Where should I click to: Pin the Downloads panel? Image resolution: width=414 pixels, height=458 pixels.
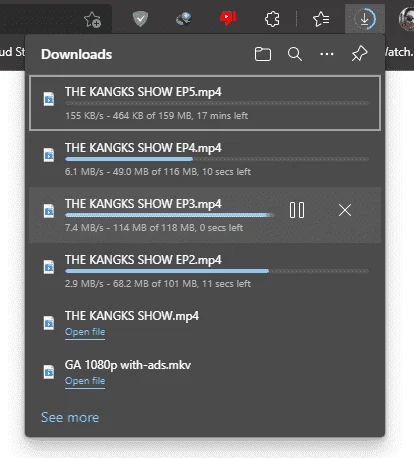pyautogui.click(x=359, y=54)
